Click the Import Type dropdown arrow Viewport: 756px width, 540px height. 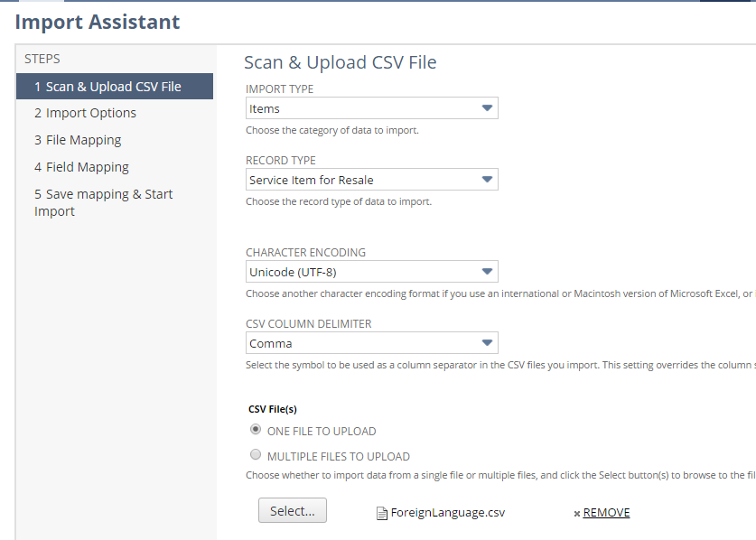pyautogui.click(x=487, y=108)
